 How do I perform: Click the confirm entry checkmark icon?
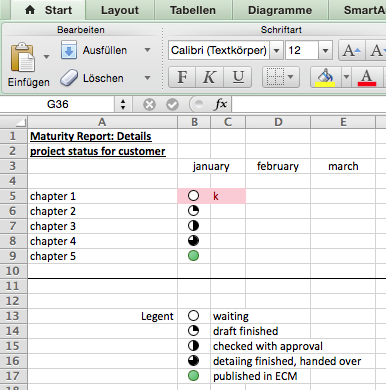click(x=172, y=105)
